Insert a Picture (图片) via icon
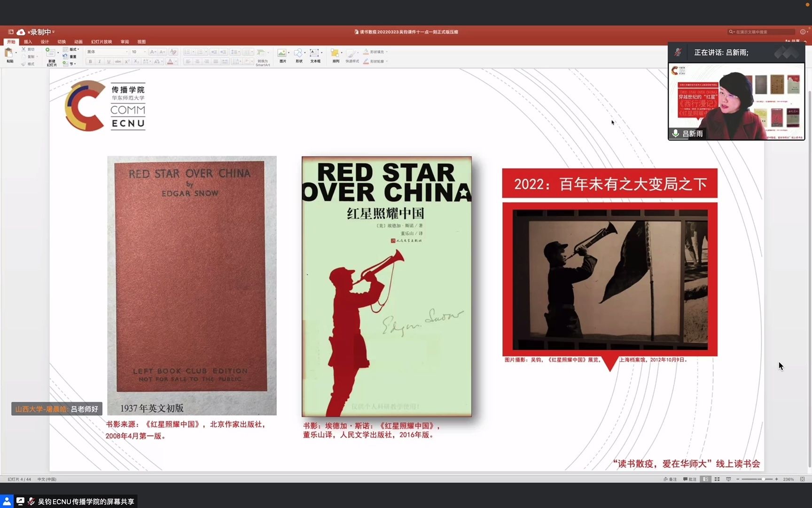This screenshot has width=812, height=508. (282, 53)
